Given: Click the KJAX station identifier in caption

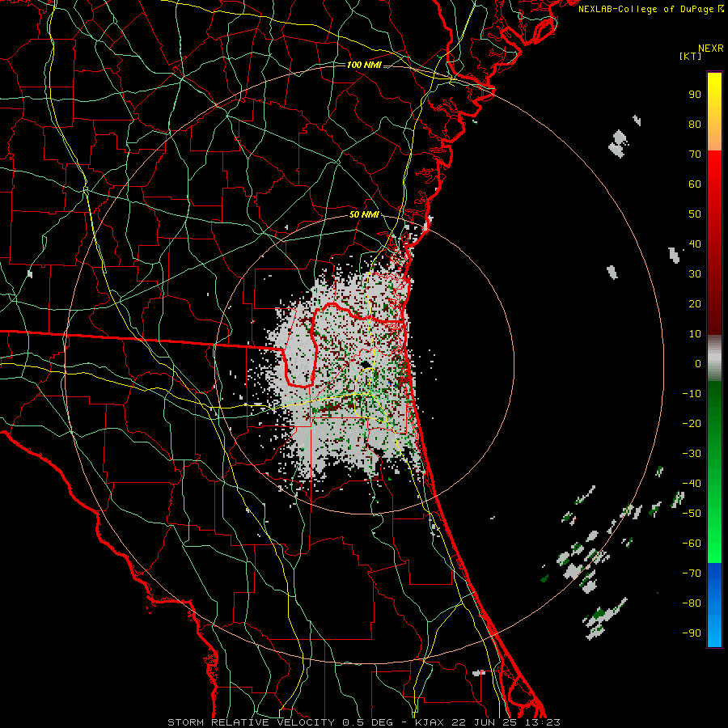Looking at the screenshot, I should [431, 722].
